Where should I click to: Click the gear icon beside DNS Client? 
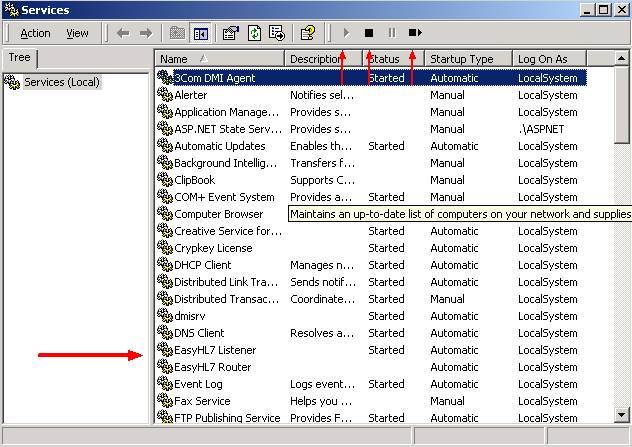pos(165,332)
